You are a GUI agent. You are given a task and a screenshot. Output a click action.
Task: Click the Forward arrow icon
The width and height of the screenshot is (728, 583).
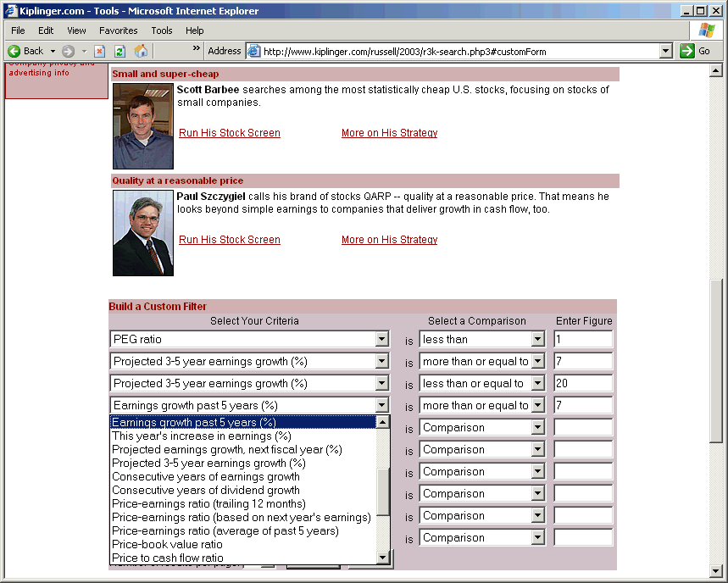pos(68,51)
